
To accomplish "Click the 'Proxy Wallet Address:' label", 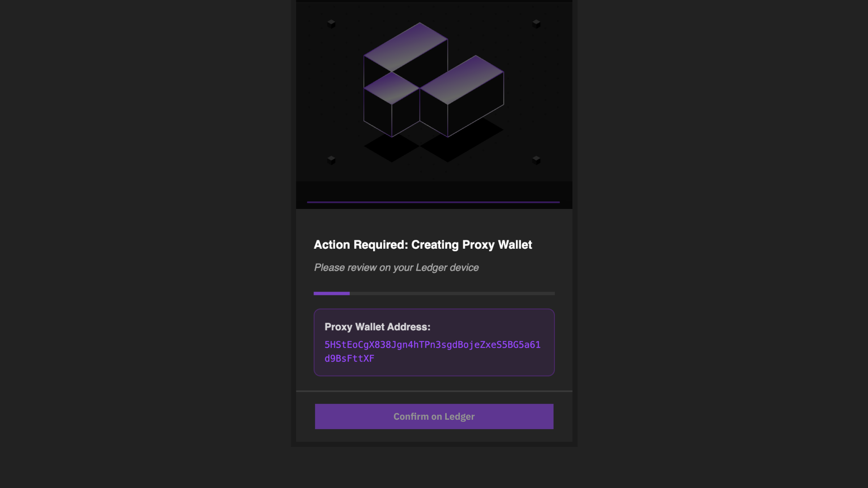I will pyautogui.click(x=378, y=327).
